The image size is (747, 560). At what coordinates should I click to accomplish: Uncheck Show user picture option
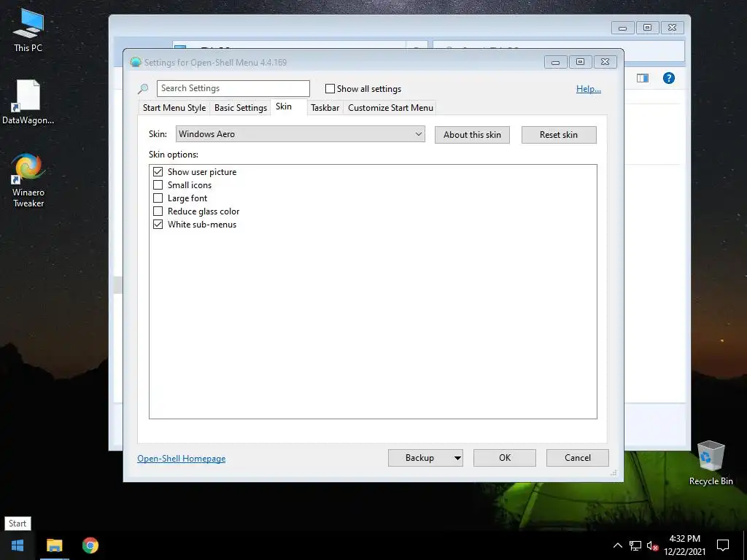pos(158,171)
